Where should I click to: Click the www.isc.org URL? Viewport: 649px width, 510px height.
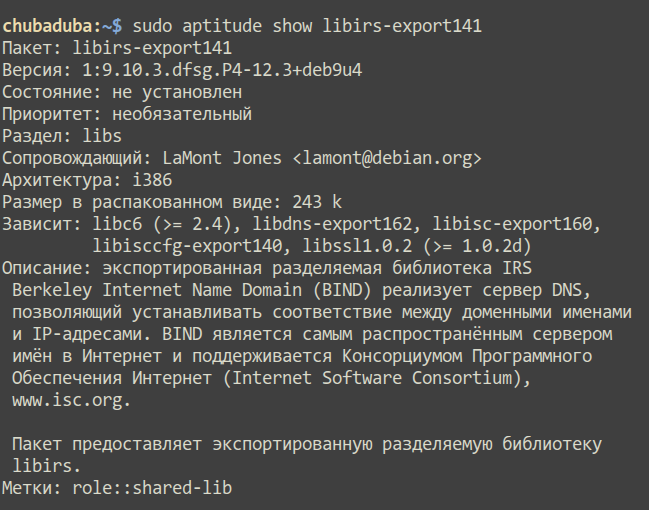tap(71, 400)
